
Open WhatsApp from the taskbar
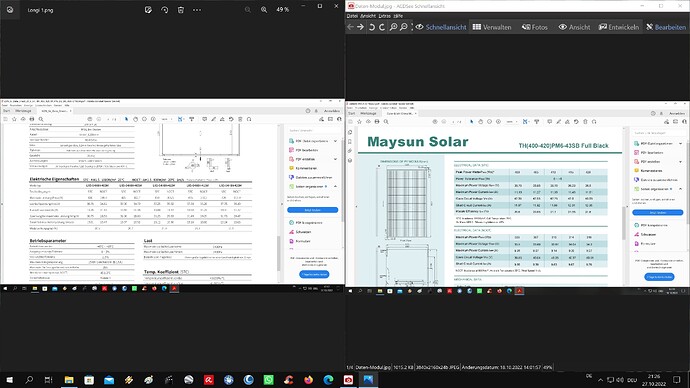(268, 379)
